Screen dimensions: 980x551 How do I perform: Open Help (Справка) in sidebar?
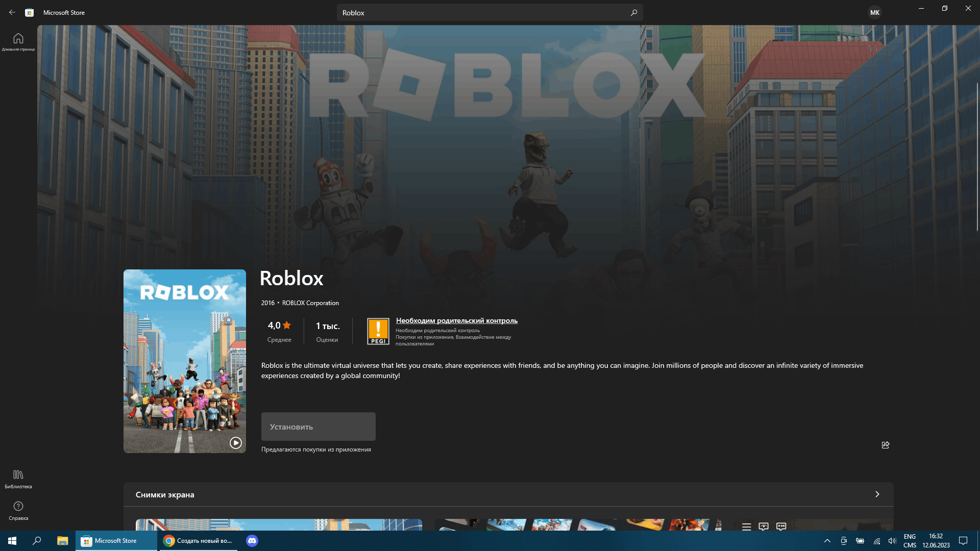point(18,511)
